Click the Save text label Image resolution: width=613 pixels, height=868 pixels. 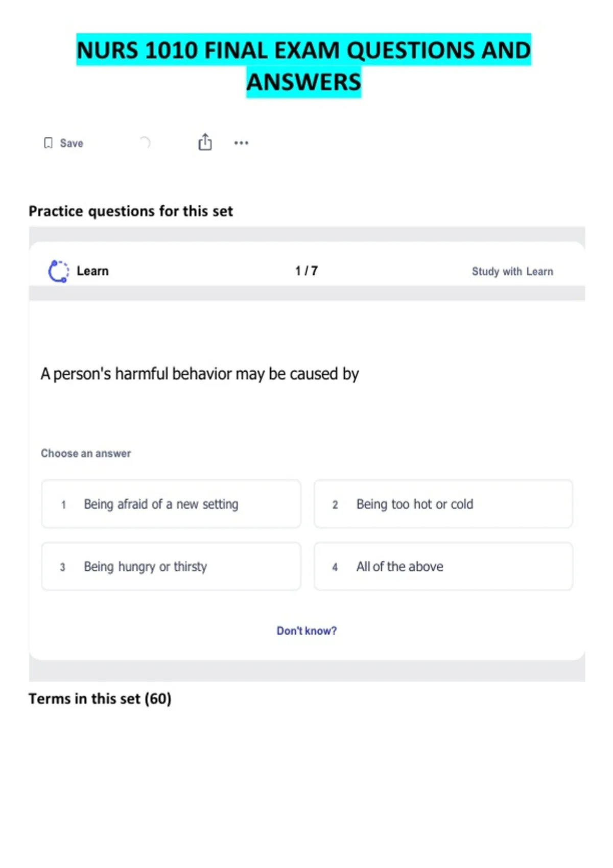(x=72, y=143)
